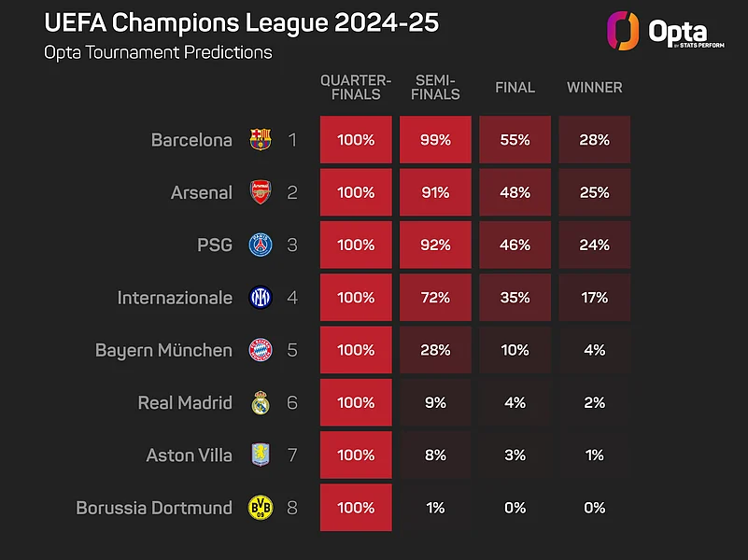
Task: Click the Borussia Dortmund team name
Action: tap(154, 508)
